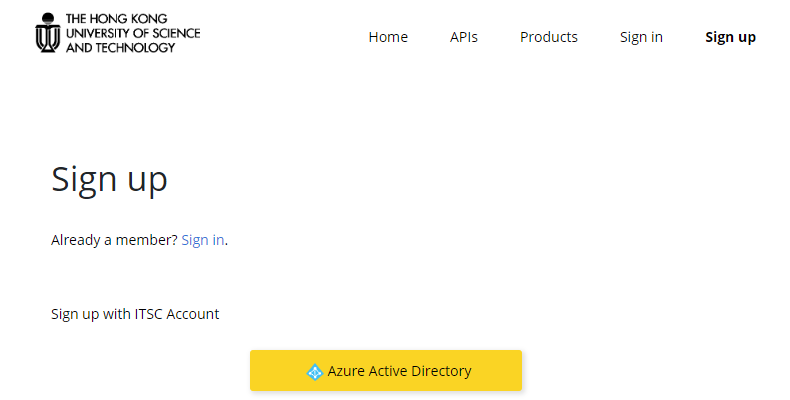Click the large 'Sign up' page heading

point(109,179)
